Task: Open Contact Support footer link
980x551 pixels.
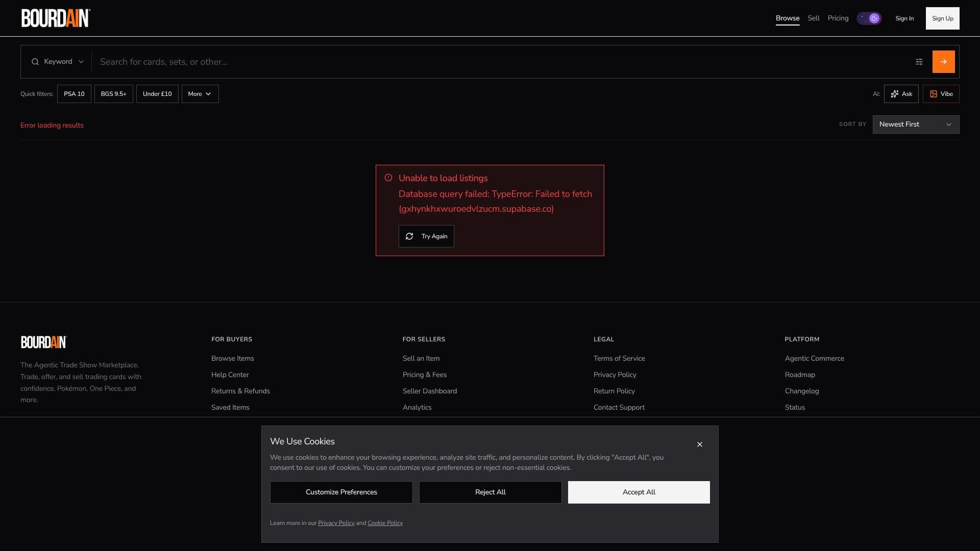Action: pyautogui.click(x=619, y=408)
